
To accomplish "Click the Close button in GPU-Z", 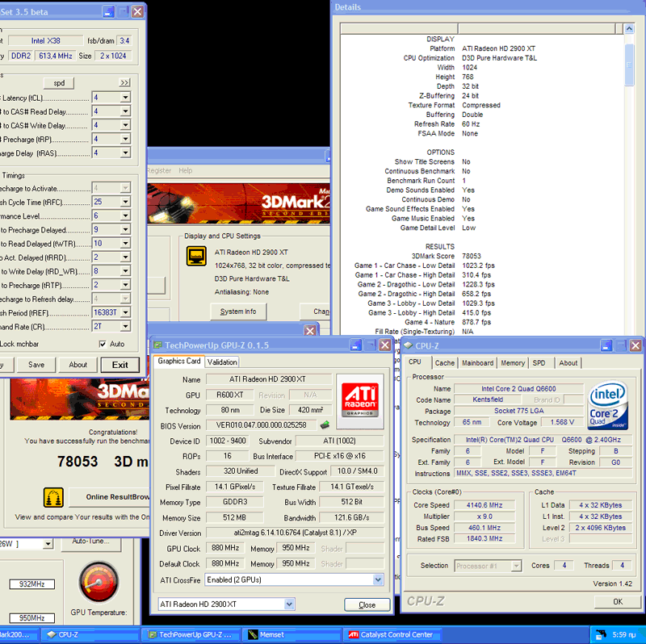I will point(367,605).
